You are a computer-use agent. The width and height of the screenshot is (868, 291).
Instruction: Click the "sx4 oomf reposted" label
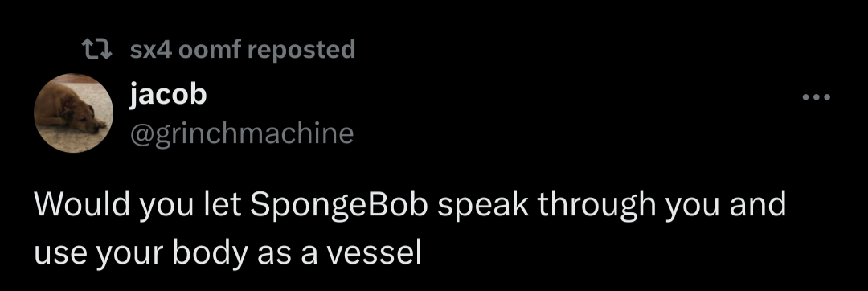click(243, 50)
